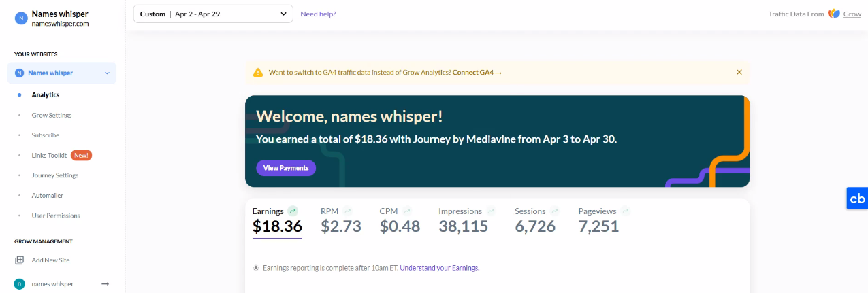Open Links Toolkit in the sidebar

(x=49, y=155)
